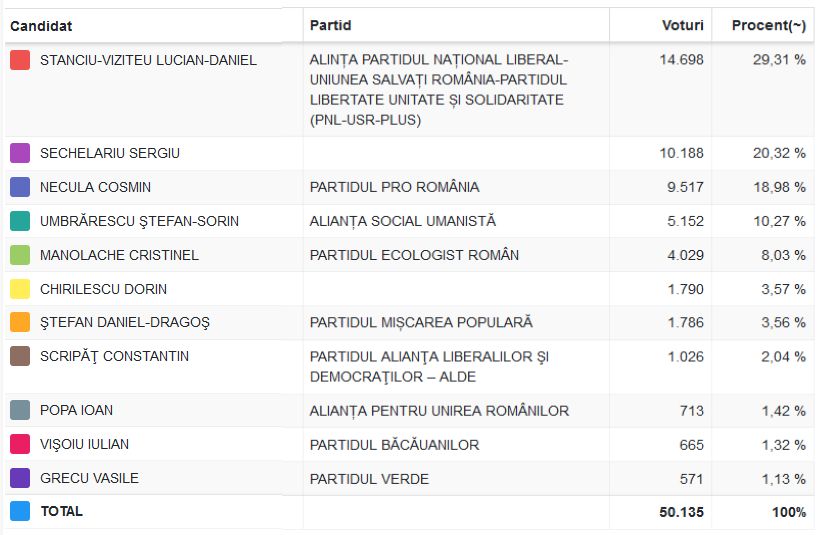820x535 pixels.
Task: Click the red swatch beside Stanciu-Viziteu Lucian-Daniel
Action: [20, 60]
